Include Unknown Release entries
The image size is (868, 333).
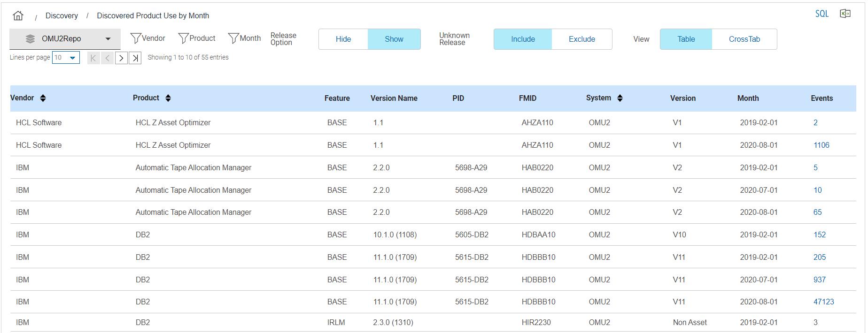coord(522,39)
